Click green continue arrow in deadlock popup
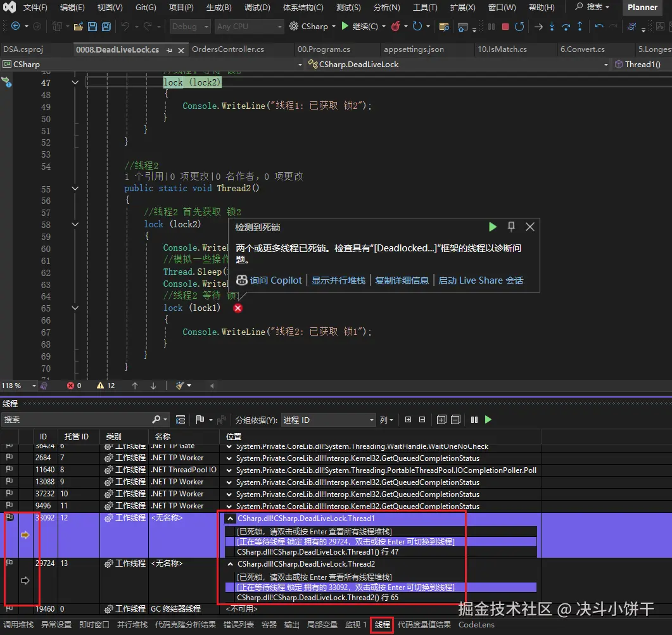The width and height of the screenshot is (672, 635). point(493,227)
